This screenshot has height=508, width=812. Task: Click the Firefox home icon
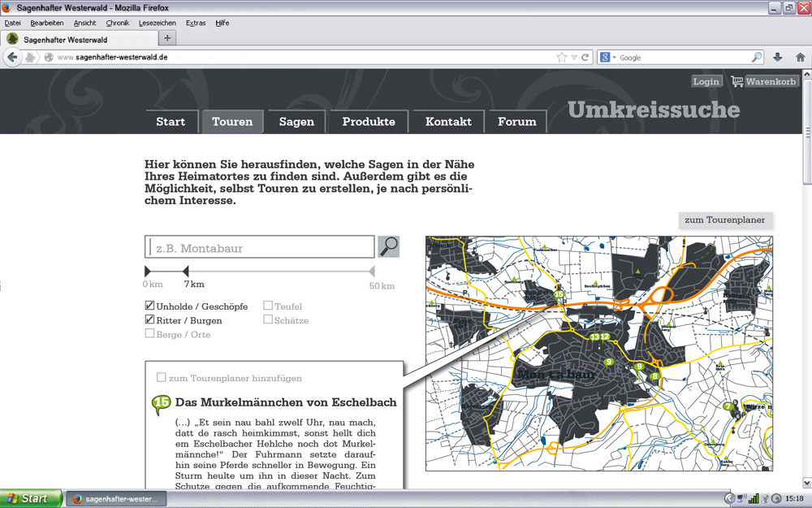pos(800,58)
